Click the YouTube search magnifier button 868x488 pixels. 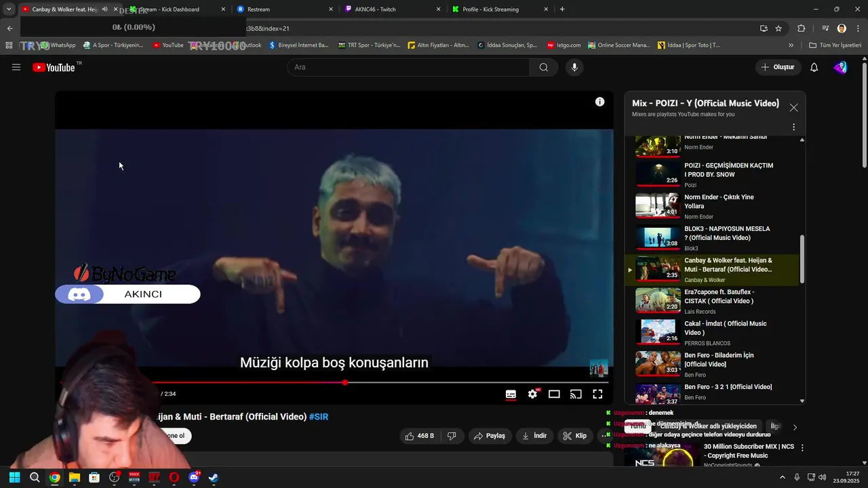tap(544, 67)
